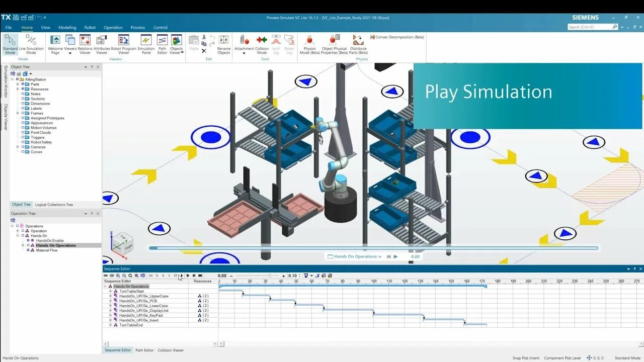Open the Relations Viewer
This screenshot has width=644, height=362.
point(85,44)
